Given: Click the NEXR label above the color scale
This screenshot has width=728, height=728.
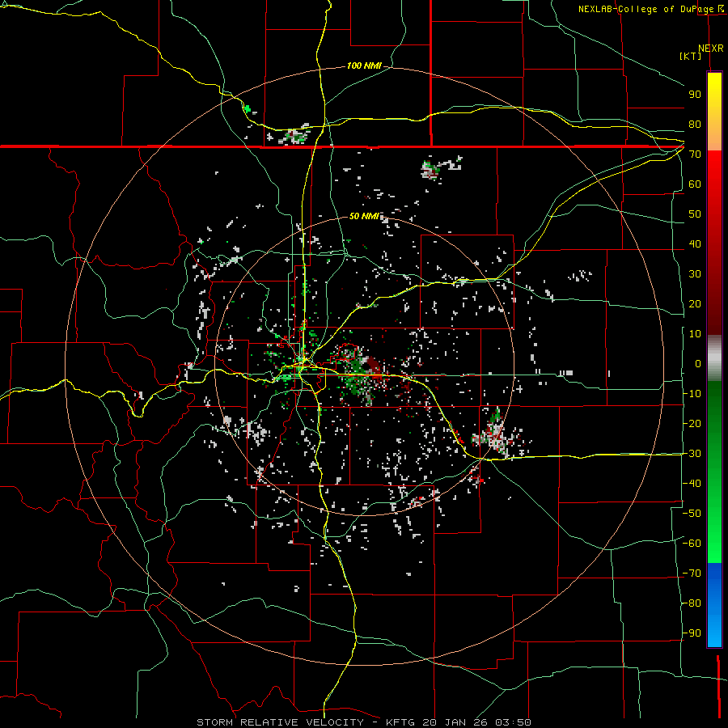Looking at the screenshot, I should (710, 49).
